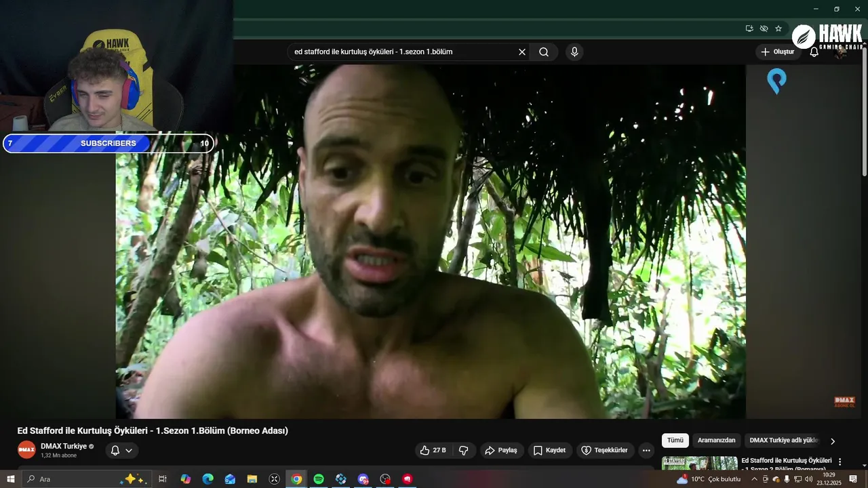Open the weather widget showing 10°C
Screen dimensions: 868x488
709,479
